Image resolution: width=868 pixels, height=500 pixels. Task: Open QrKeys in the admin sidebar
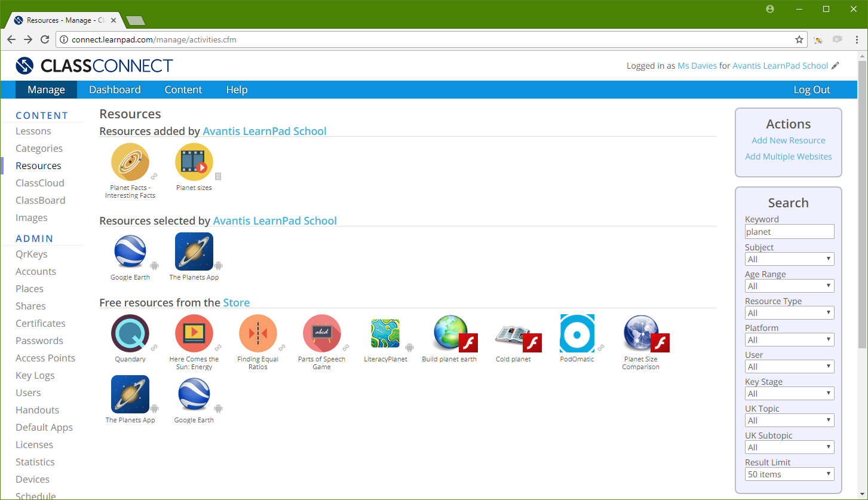point(32,254)
